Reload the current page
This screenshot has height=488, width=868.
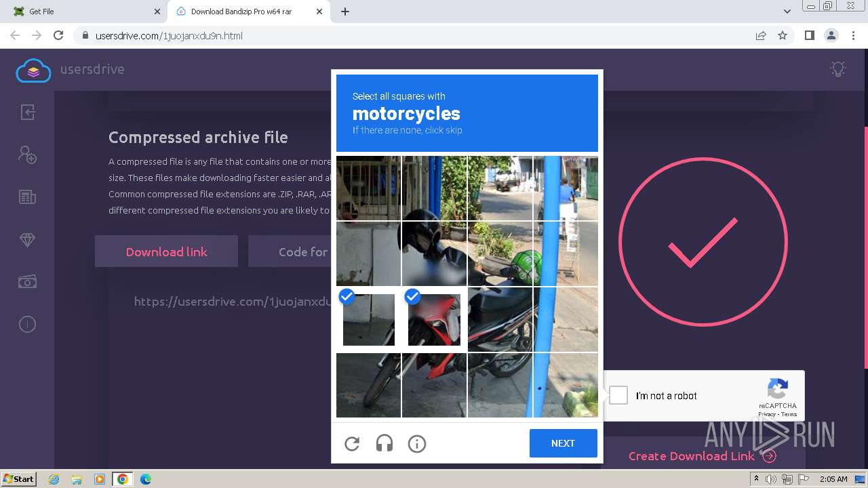click(x=58, y=35)
